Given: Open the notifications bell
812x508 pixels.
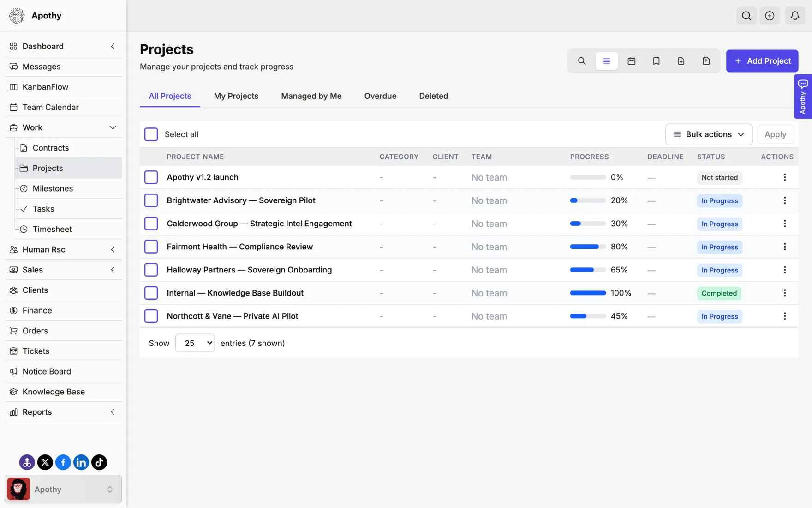Looking at the screenshot, I should [794, 16].
